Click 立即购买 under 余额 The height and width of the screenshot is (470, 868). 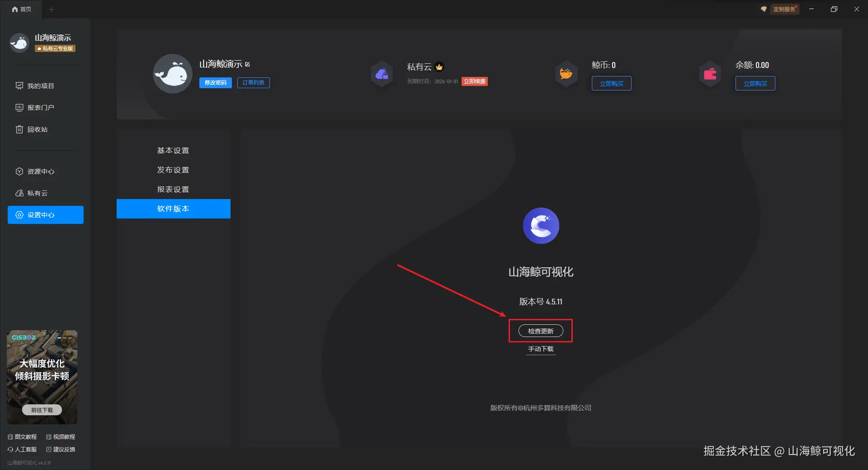click(755, 84)
